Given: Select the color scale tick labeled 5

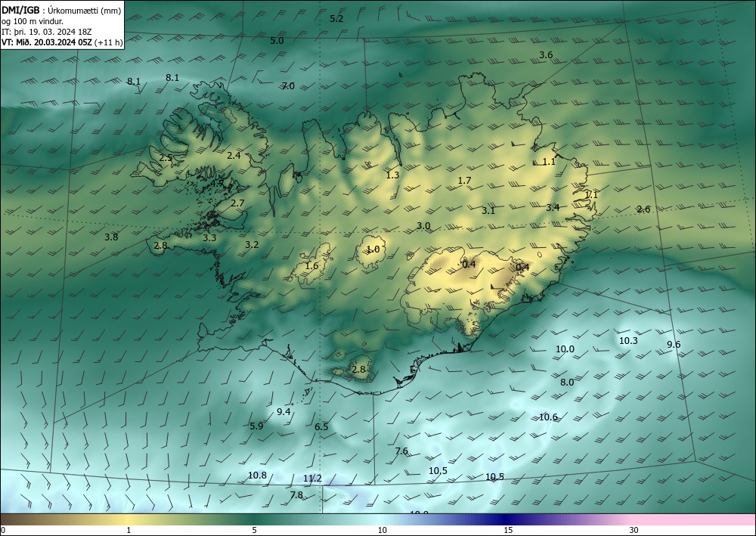Looking at the screenshot, I should pos(254,531).
